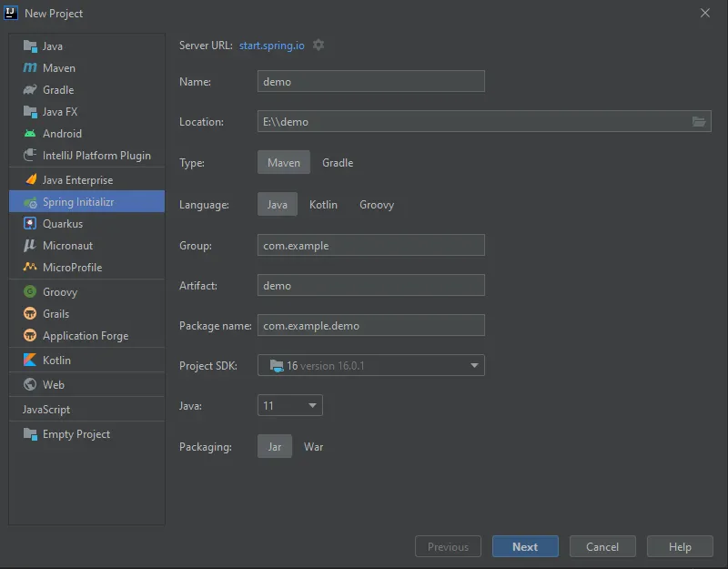728x569 pixels.
Task: Select Micronaut label in sidebar
Action: pyautogui.click(x=67, y=245)
